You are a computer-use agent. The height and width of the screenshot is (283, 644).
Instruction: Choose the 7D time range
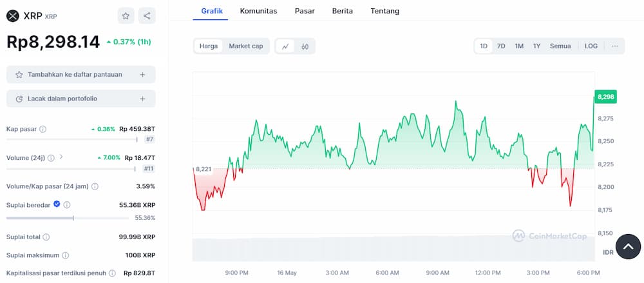501,46
